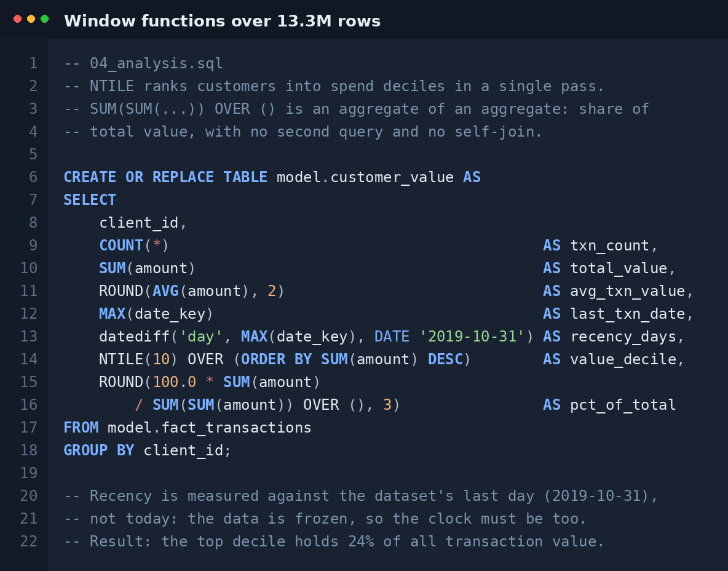Click the word 'NTILE' in line 2 comment

point(112,86)
